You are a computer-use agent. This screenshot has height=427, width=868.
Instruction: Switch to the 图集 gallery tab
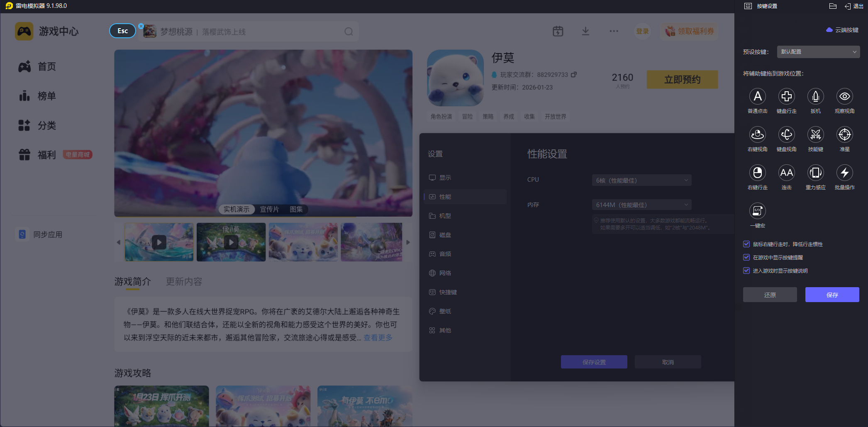[296, 210]
